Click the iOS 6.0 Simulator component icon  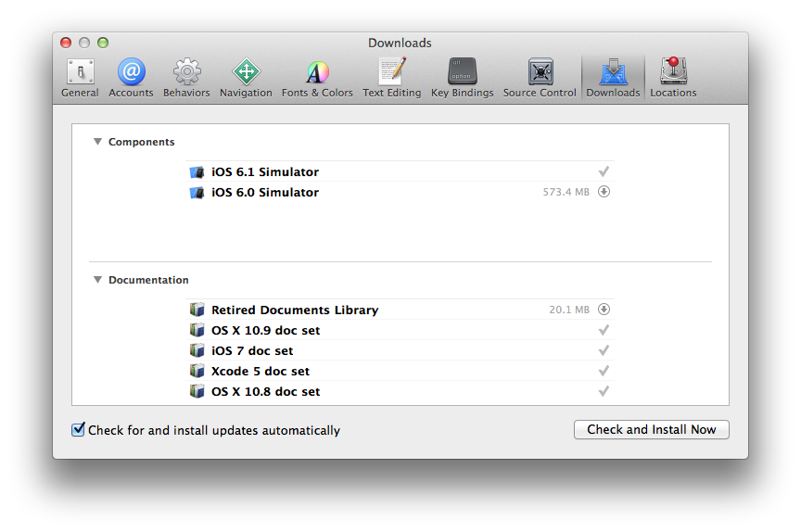click(197, 193)
